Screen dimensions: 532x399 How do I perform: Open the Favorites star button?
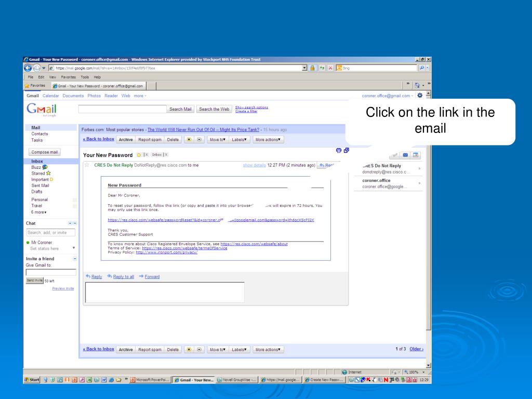[x=35, y=86]
